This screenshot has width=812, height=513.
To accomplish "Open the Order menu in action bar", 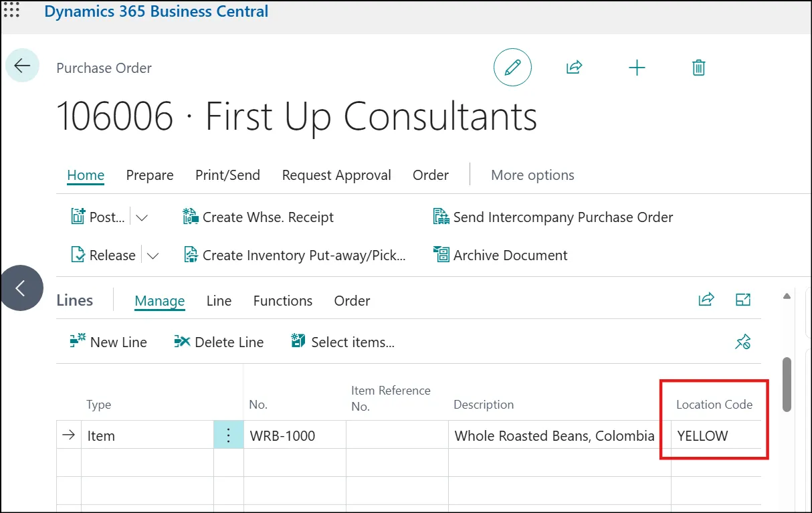I will point(431,175).
